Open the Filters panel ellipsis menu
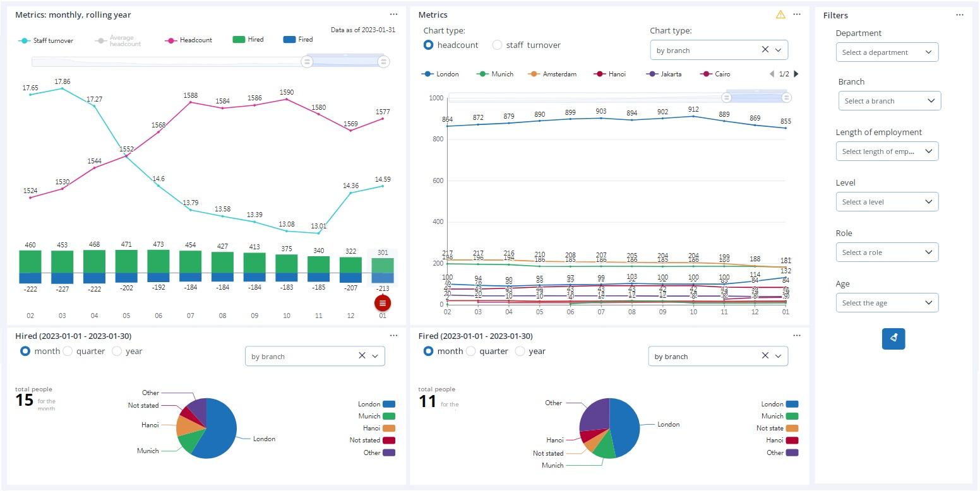Viewport: 980px width, 491px height. [x=959, y=15]
